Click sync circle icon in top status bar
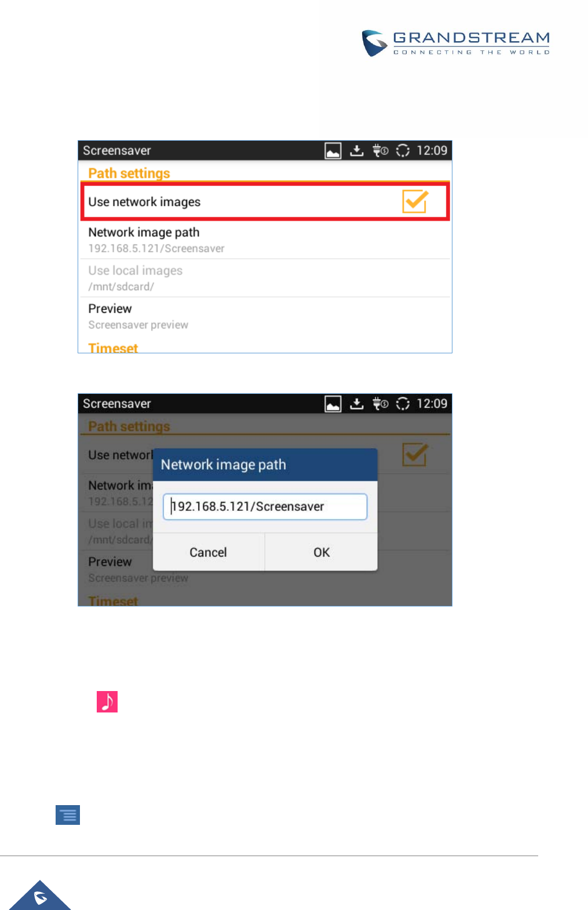 (x=403, y=151)
